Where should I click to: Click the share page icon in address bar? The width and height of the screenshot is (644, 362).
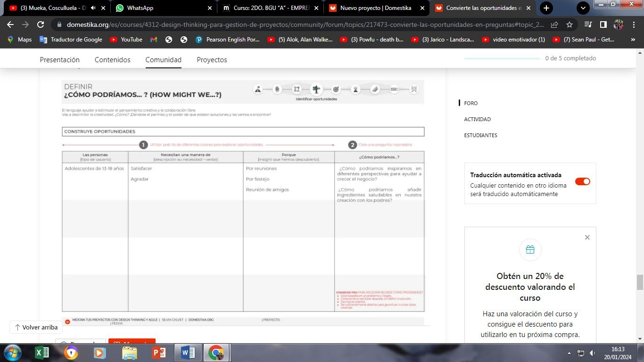coord(554,25)
